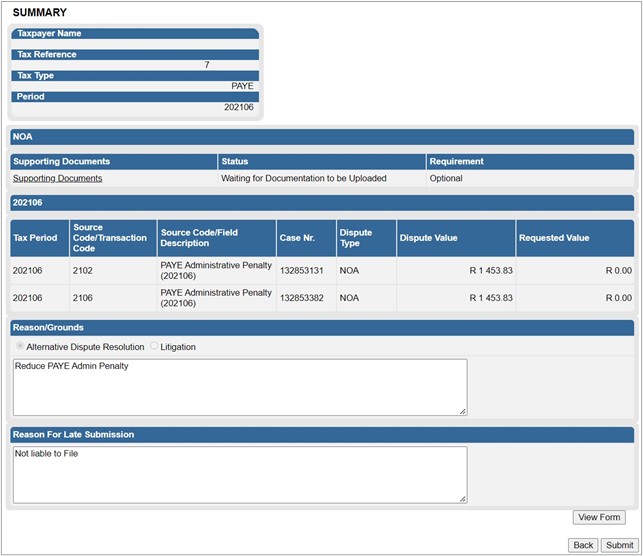Click the NOA section header bar
The height and width of the screenshot is (556, 643).
[321, 137]
